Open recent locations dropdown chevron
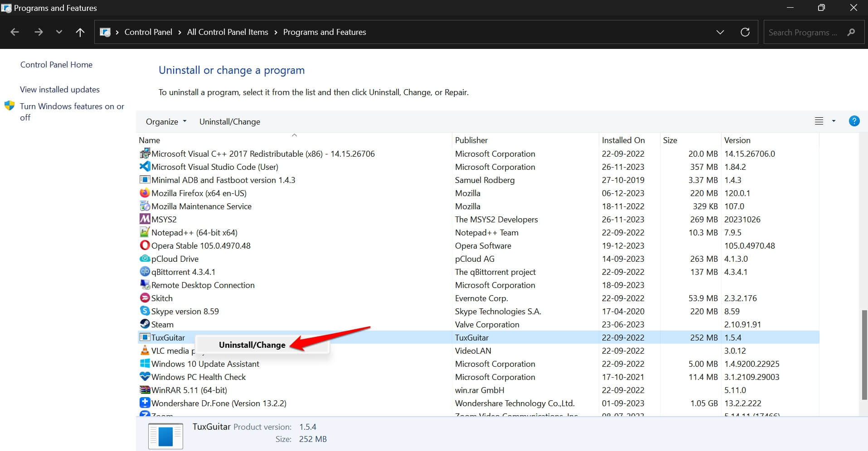 click(x=59, y=32)
